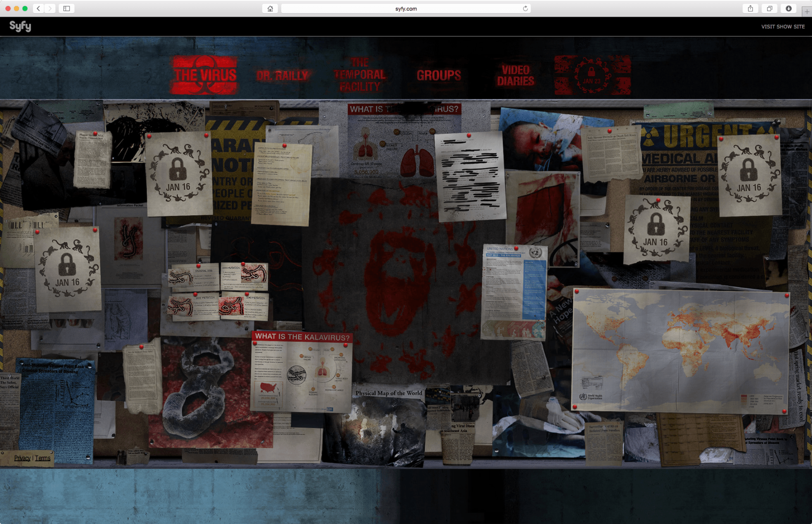
Task: Reload the page using refresh icon
Action: point(525,9)
